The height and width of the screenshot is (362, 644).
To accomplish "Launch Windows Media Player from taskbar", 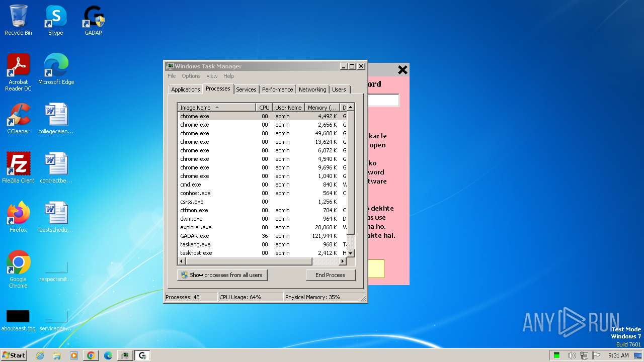I will click(x=74, y=355).
